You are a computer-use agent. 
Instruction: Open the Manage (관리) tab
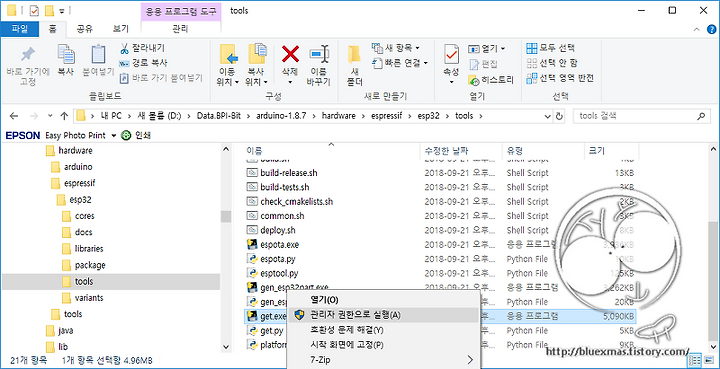click(x=180, y=28)
